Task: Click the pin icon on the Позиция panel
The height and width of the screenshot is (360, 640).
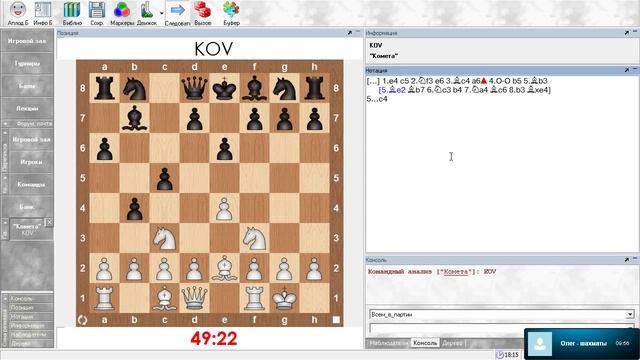Action: [350, 33]
